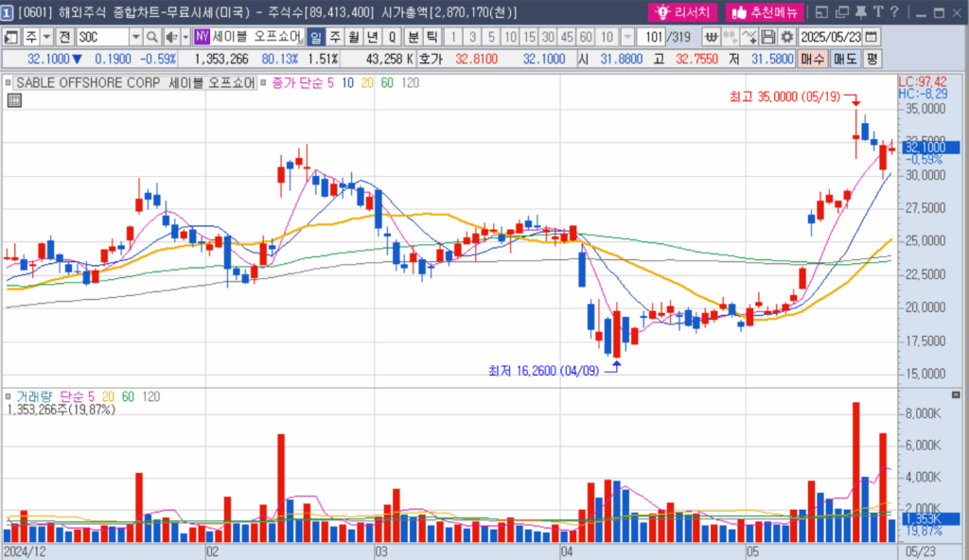
Task: Close the volume panel with corner icon
Action: [x=956, y=394]
